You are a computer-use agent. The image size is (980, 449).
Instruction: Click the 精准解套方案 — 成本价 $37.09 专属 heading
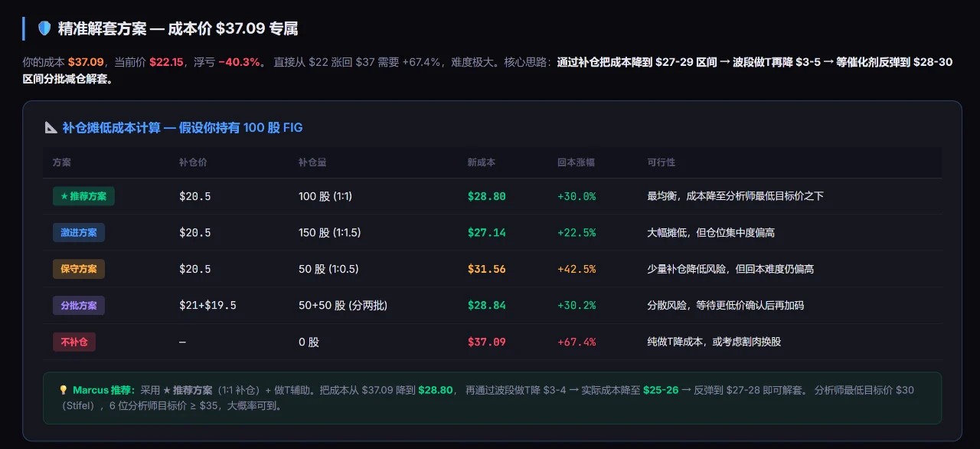pos(178,28)
